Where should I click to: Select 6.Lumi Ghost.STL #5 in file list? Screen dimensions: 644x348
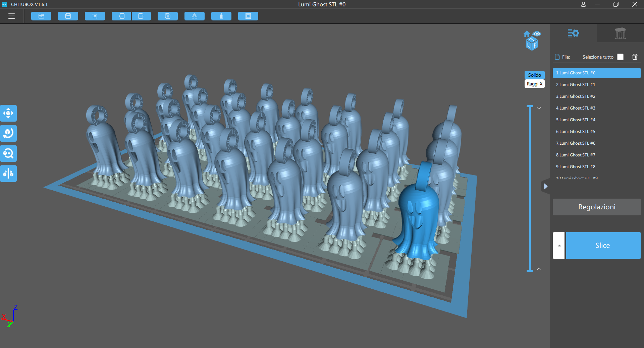tap(597, 132)
